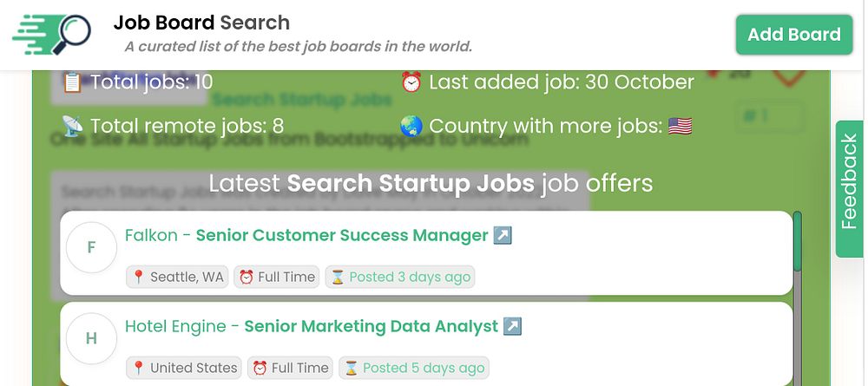
Task: Click the alarm clock icon beside Last added job
Action: [x=411, y=82]
